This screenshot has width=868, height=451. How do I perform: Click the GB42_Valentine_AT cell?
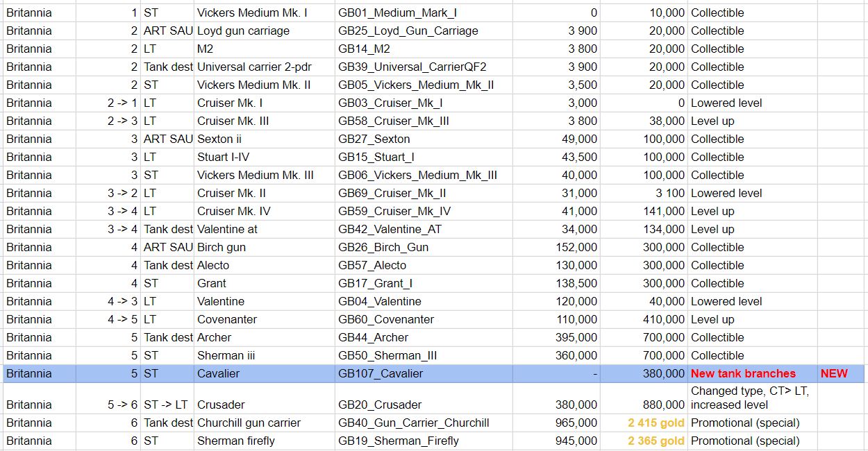coord(424,229)
